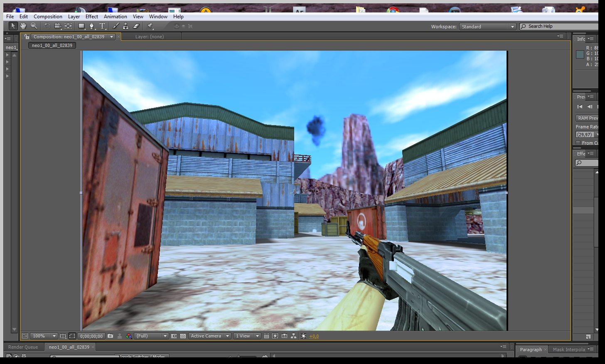Viewport: 605px width, 364px height.
Task: Take a snapshot with the camera icon
Action: (111, 336)
